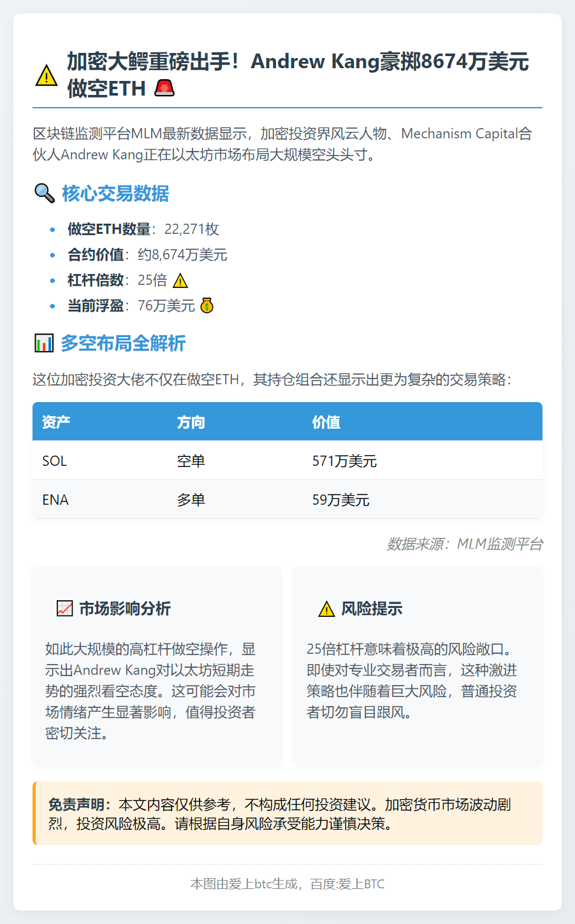Click the bar chart icon by 多空布局全解析
575x924 pixels.
click(43, 343)
